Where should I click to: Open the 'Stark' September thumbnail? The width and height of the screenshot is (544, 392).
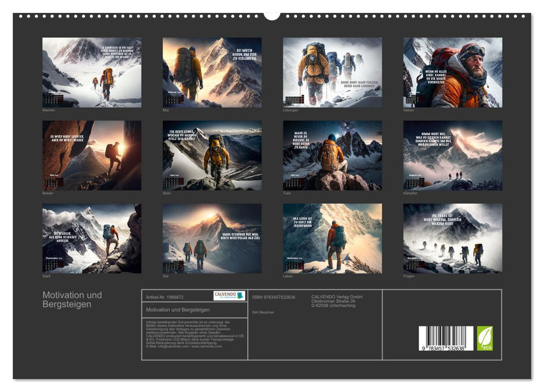click(x=92, y=238)
